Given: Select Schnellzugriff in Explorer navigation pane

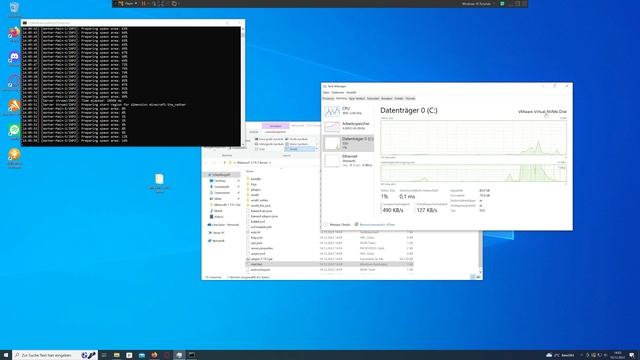Looking at the screenshot, I should tap(222, 175).
